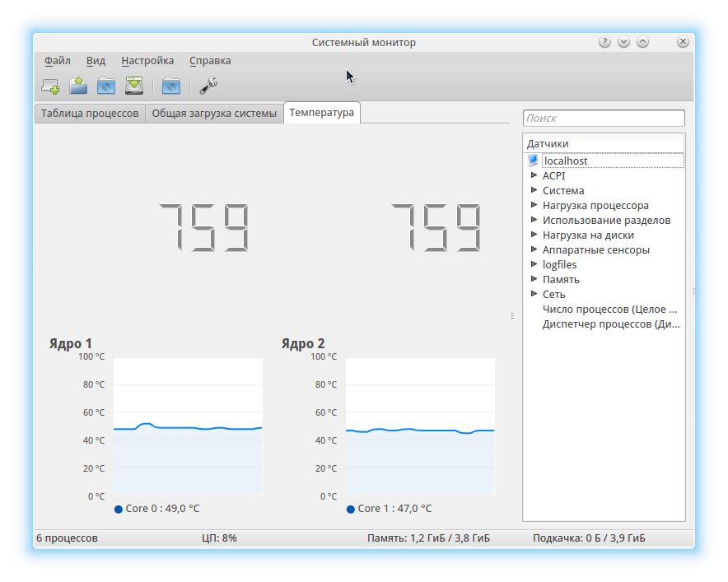Click globe folder icon right of import icon
The width and height of the screenshot is (728, 582).
click(105, 85)
